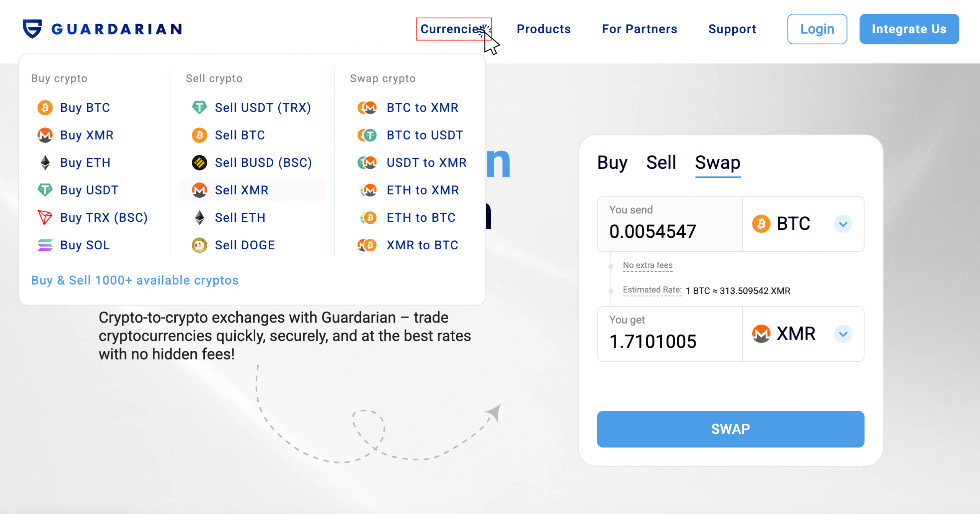This screenshot has height=514, width=980.
Task: Click the Monero icon beside Buy XMR
Action: click(45, 135)
